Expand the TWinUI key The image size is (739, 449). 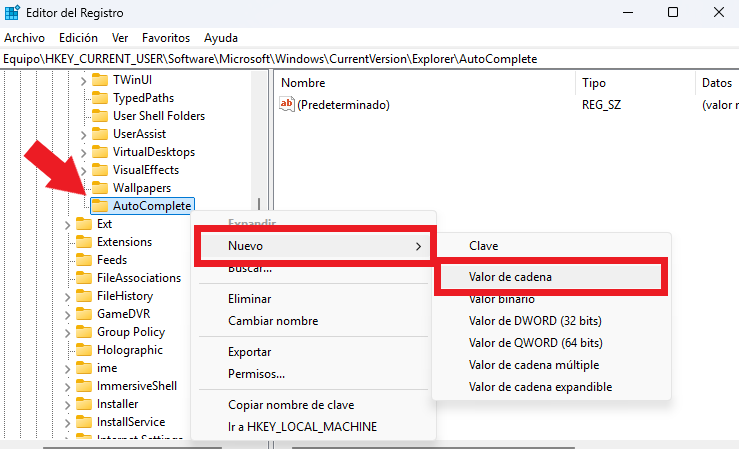point(83,81)
